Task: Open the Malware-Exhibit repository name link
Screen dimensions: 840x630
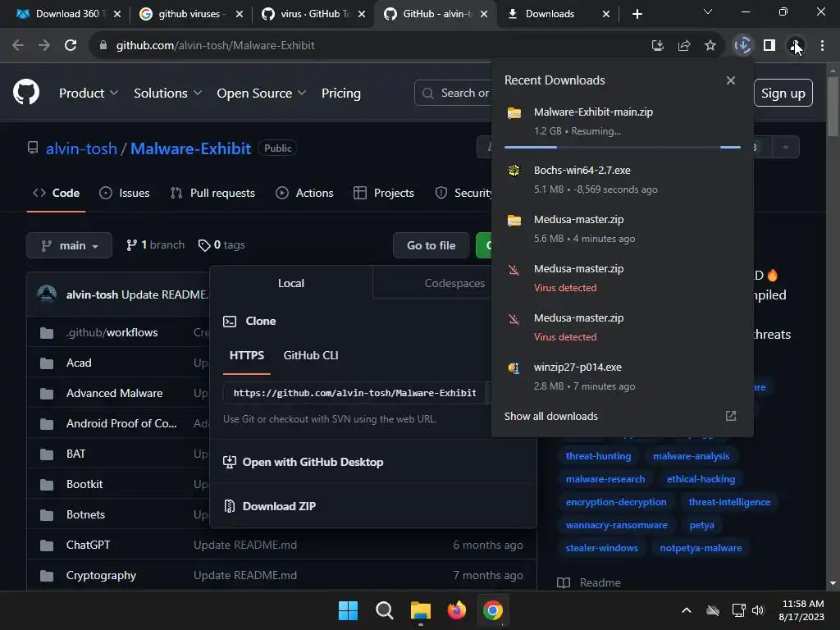Action: (190, 148)
